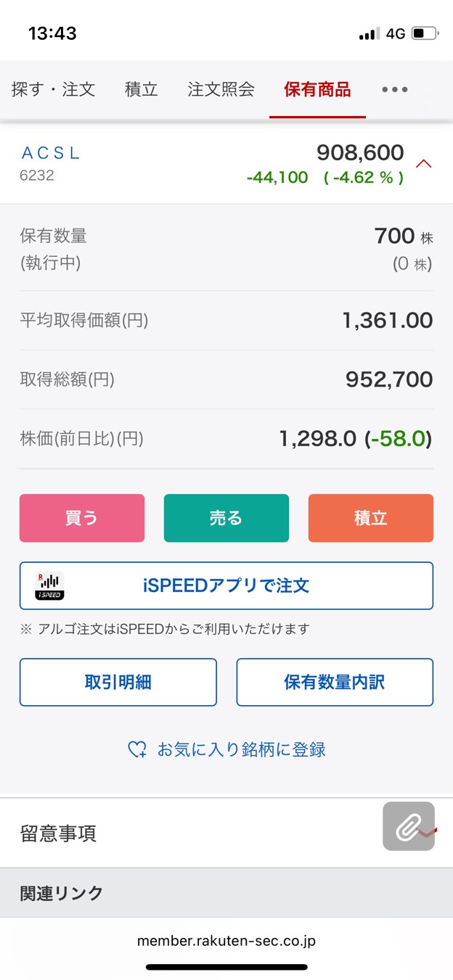
Task: View 保有数量内訳 holdings breakdown
Action: point(335,682)
